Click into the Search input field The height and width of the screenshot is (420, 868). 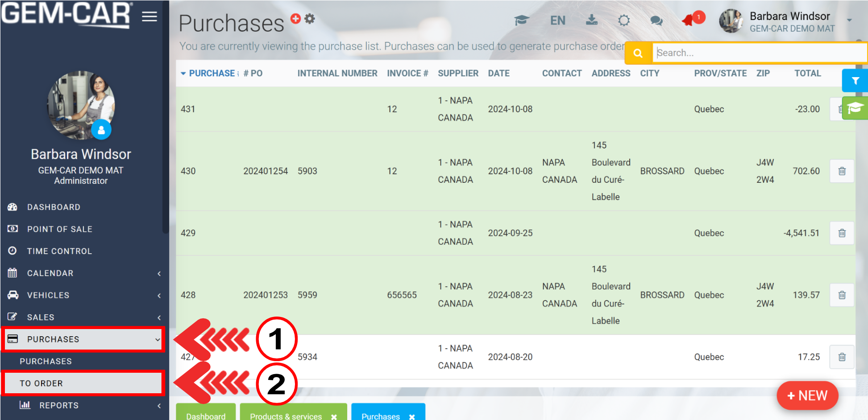coord(759,53)
